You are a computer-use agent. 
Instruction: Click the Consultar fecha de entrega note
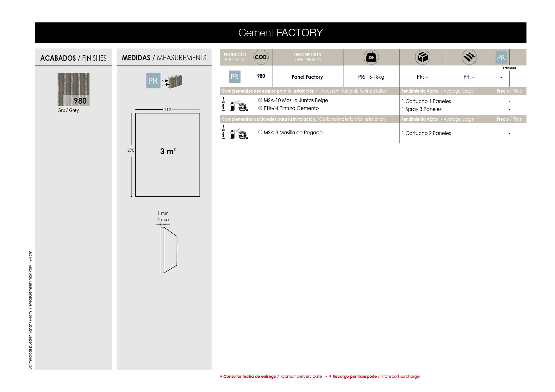[250, 376]
